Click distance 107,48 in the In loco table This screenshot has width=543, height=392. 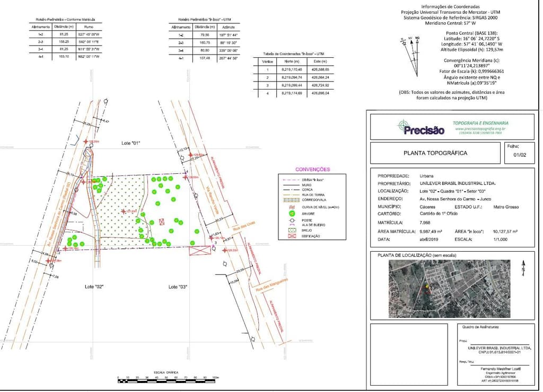(x=205, y=58)
